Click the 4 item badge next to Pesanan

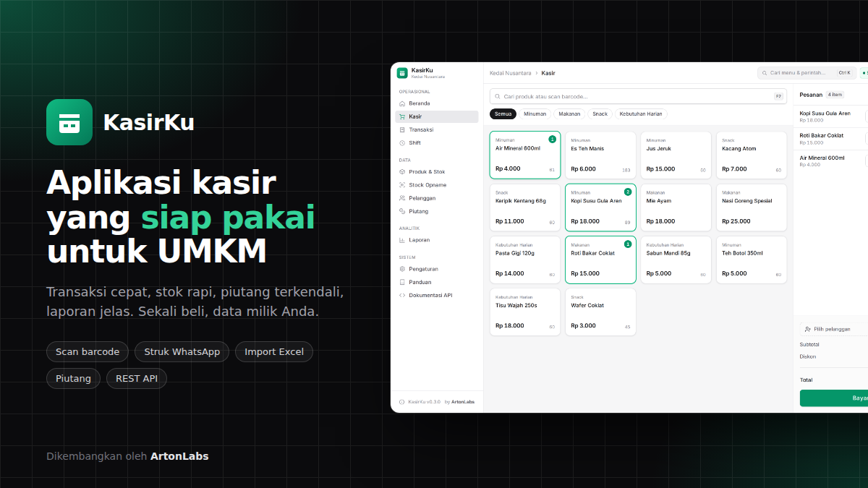[835, 95]
